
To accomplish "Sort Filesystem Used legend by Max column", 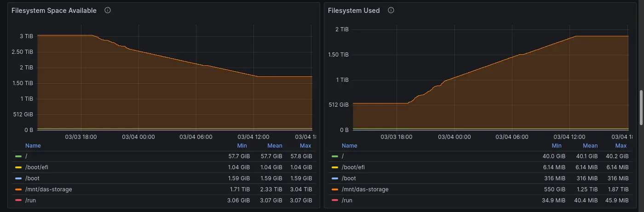I will coord(622,146).
